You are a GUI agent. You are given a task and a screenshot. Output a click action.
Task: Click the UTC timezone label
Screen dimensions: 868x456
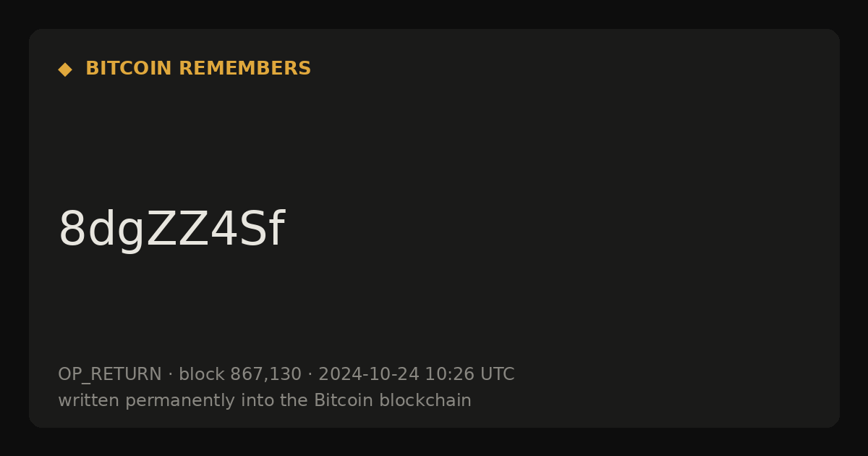497,374
